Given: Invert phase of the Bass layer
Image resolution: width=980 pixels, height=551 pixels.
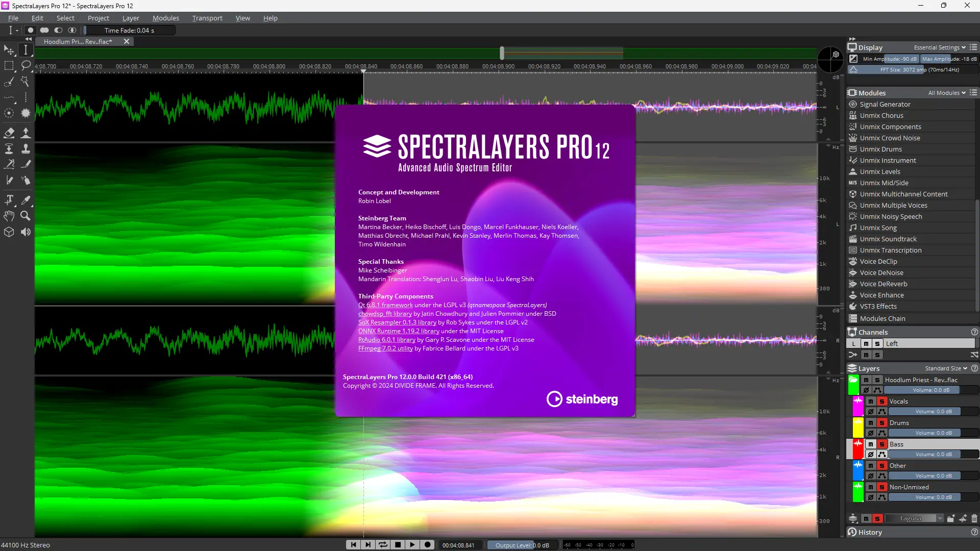Looking at the screenshot, I should 871,454.
